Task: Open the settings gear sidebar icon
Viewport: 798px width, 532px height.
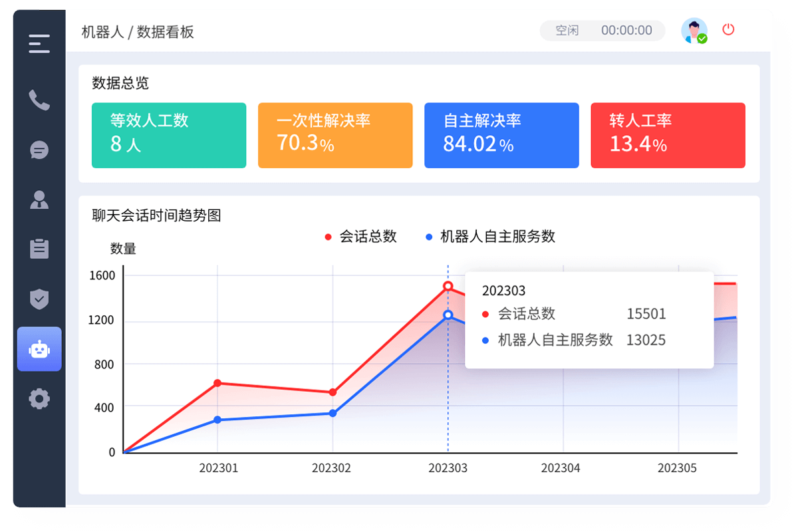Action: click(39, 399)
